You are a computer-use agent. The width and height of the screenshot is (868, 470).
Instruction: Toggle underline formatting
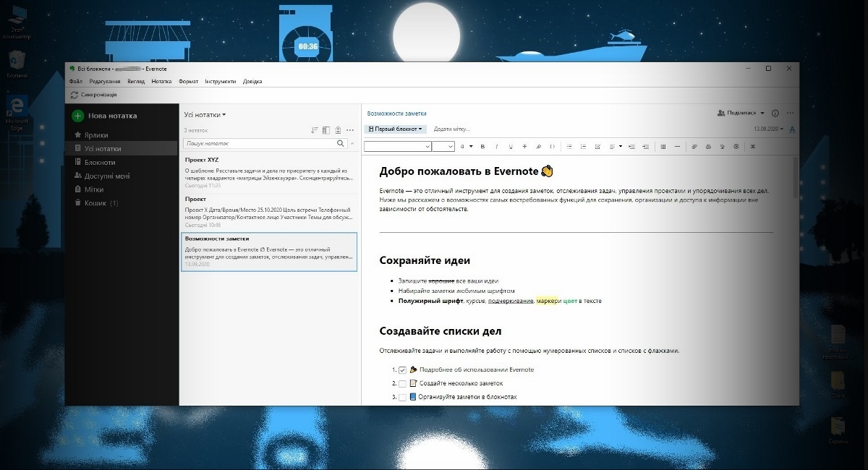[511, 146]
